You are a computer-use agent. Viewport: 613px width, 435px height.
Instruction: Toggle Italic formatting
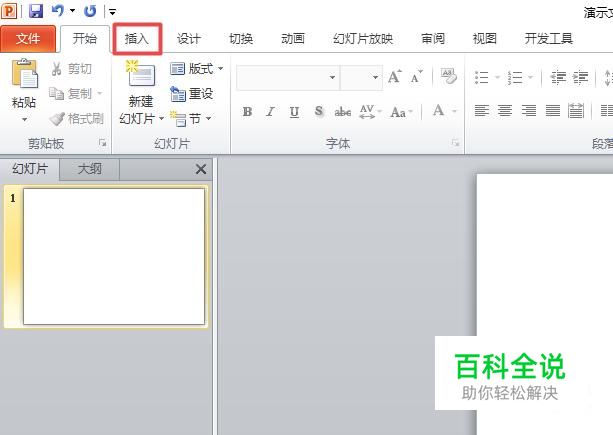[x=270, y=112]
